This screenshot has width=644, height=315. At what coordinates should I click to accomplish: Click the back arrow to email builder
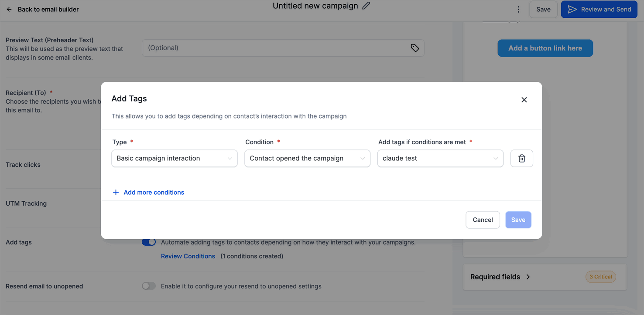[9, 9]
